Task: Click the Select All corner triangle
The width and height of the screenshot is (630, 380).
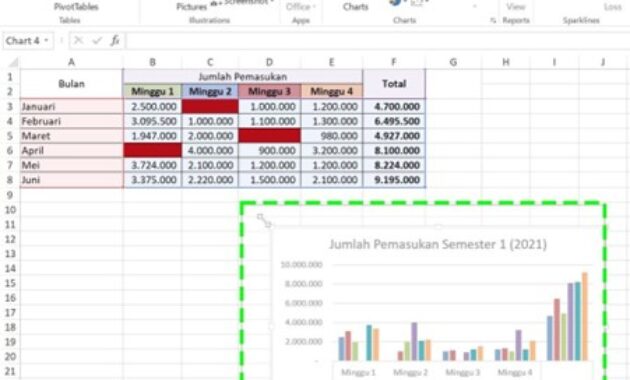Action: coord(13,62)
